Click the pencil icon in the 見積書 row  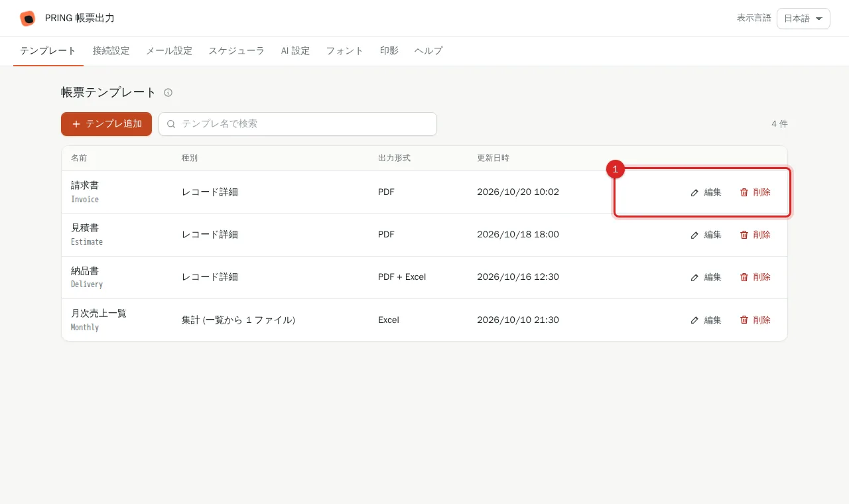694,235
